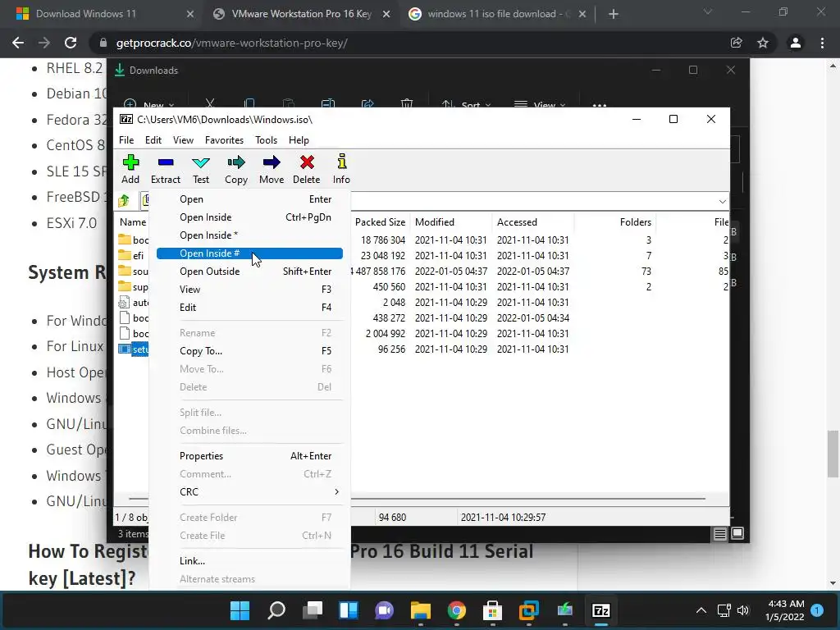Click the Extract toolbar icon
This screenshot has height=630, width=840.
166,169
